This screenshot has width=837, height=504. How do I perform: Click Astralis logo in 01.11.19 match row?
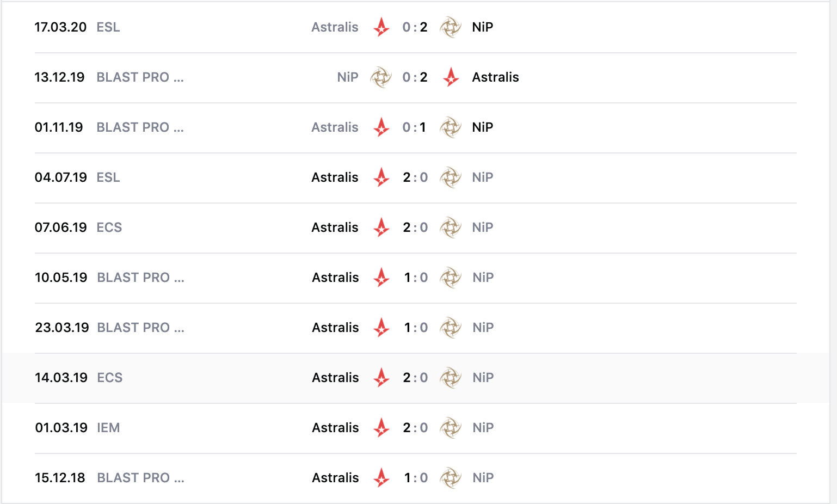point(381,127)
